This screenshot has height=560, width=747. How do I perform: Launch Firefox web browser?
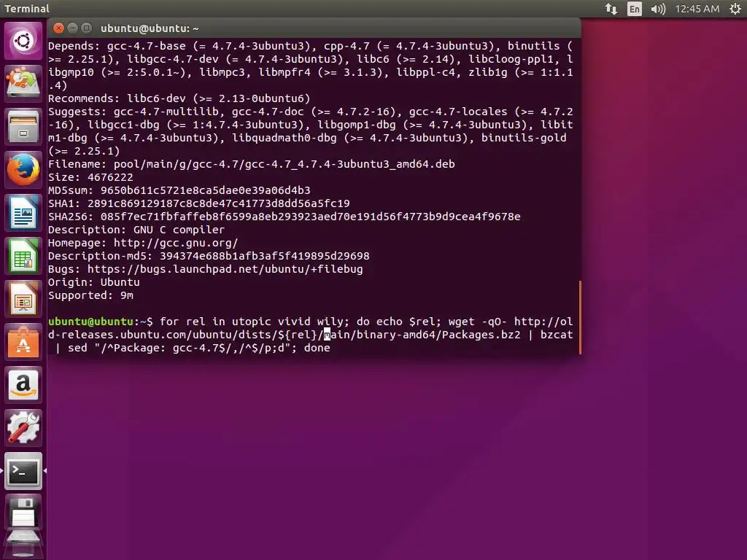click(x=23, y=169)
